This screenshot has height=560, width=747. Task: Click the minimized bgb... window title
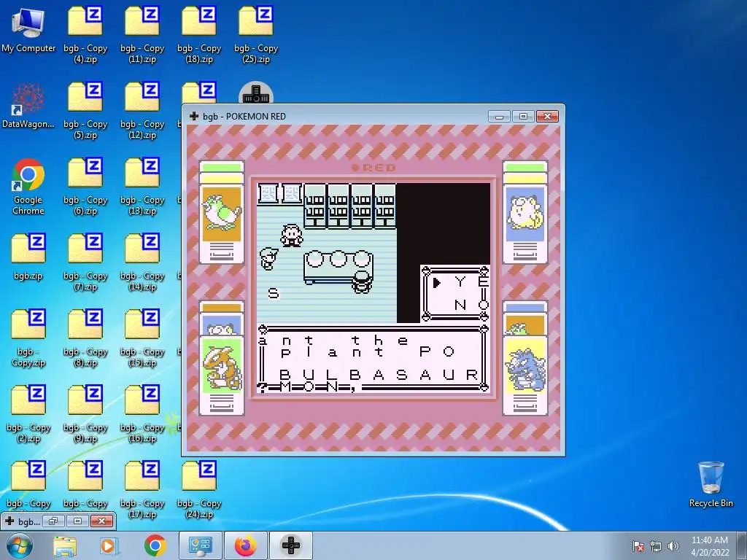[x=29, y=521]
